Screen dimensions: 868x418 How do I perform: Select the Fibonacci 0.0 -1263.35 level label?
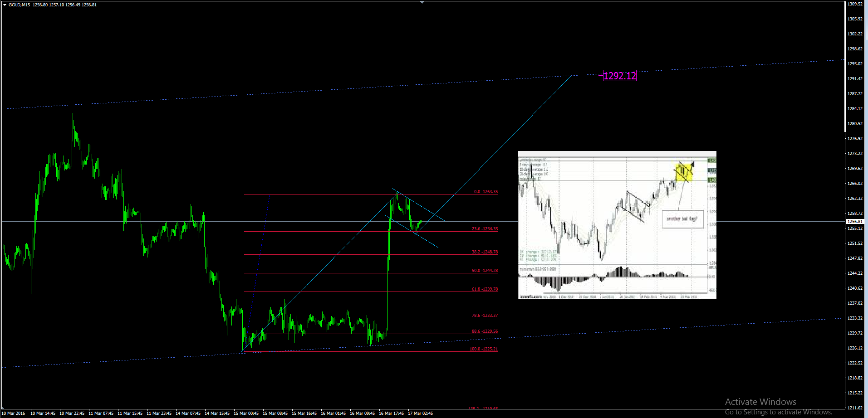click(x=485, y=192)
